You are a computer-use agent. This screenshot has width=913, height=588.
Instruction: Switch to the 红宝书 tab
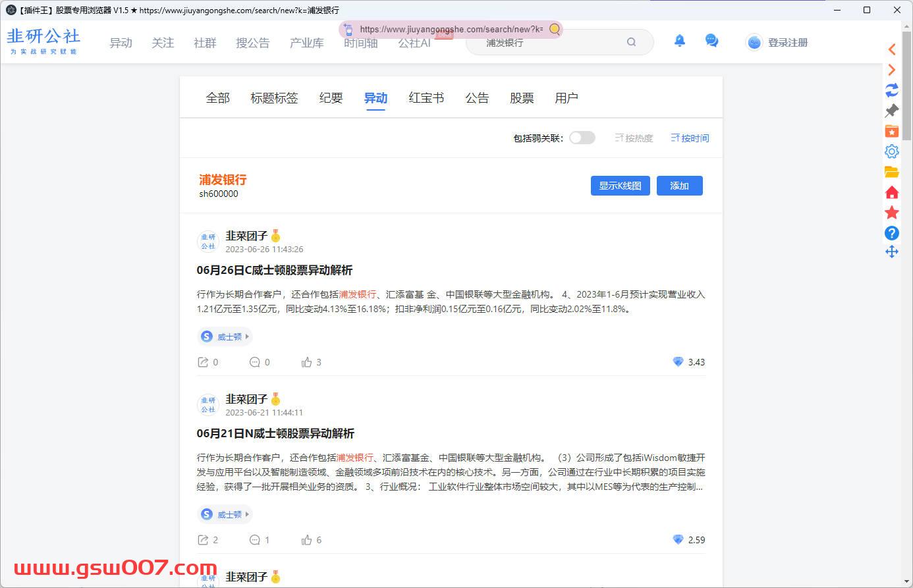pyautogui.click(x=426, y=98)
